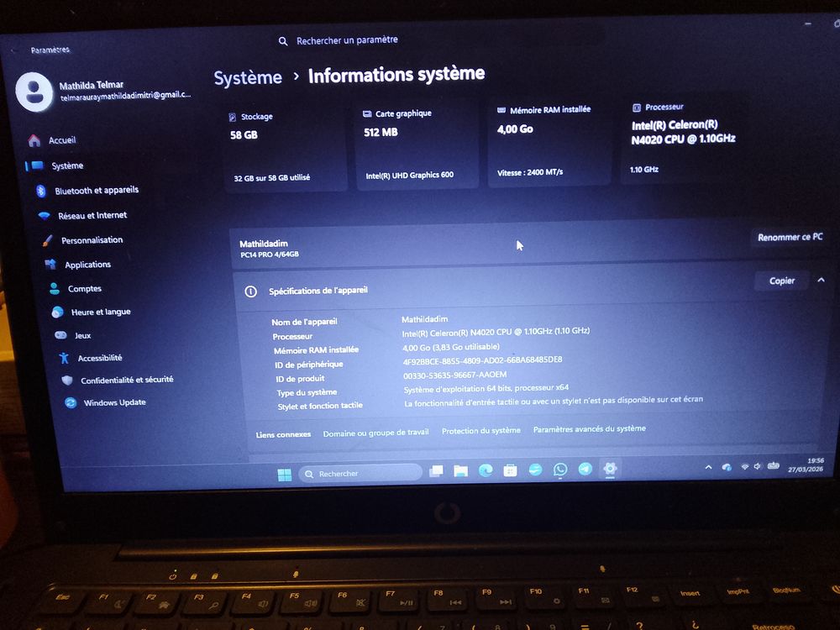Click the back arrow next to Paramètres
This screenshot has height=630, width=840.
coord(14,50)
